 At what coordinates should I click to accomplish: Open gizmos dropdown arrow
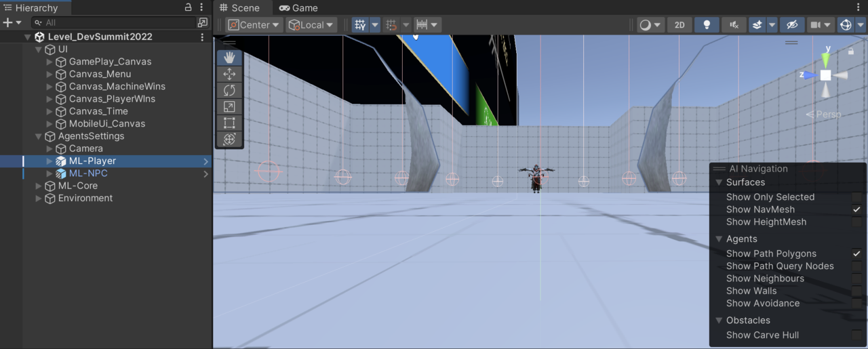pyautogui.click(x=861, y=25)
